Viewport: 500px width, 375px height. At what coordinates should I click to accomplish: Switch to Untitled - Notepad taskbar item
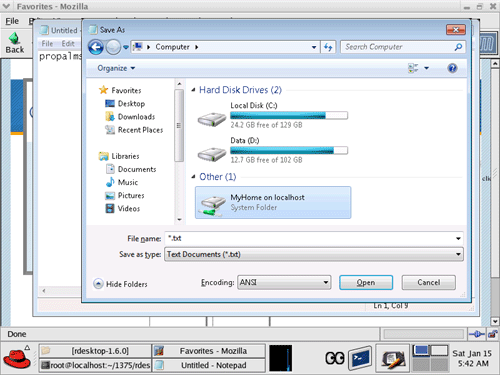pos(209,365)
